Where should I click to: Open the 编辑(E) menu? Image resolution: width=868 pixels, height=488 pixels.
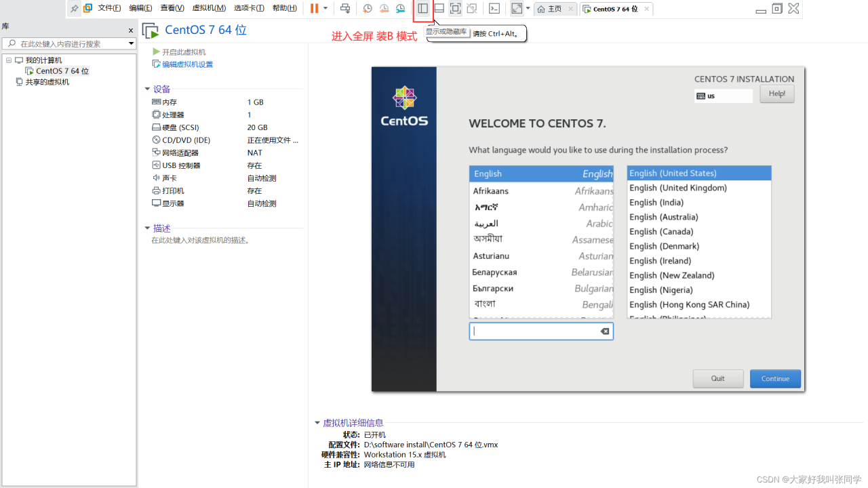click(x=140, y=8)
